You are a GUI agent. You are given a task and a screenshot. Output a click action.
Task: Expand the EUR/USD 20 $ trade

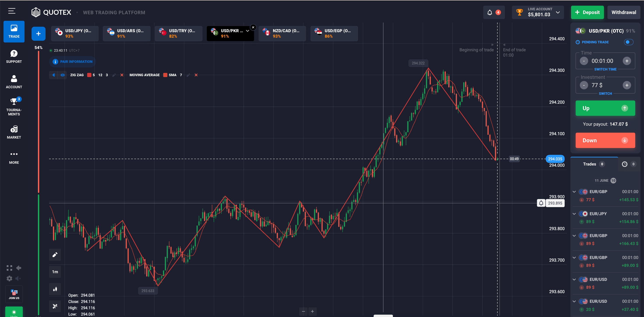click(574, 301)
